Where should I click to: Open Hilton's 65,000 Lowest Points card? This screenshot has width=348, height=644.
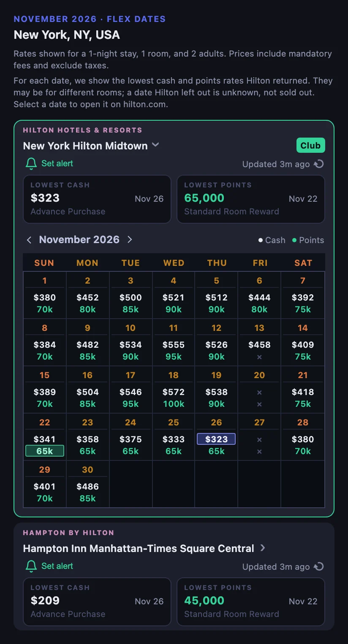pos(251,199)
